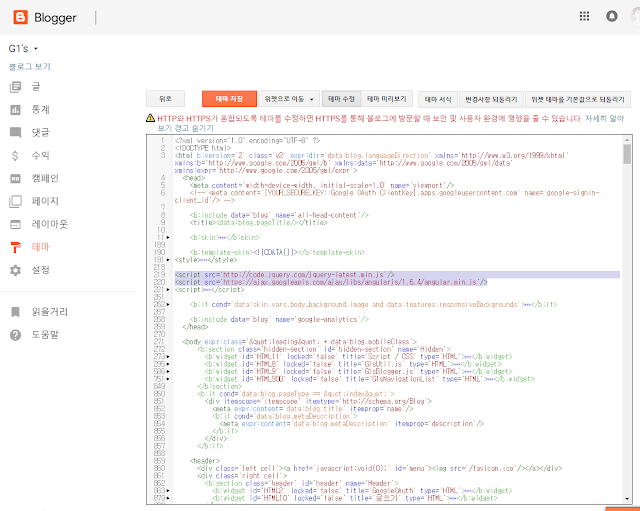Open 레이아웃 (layout) via its sidebar icon

click(16, 224)
